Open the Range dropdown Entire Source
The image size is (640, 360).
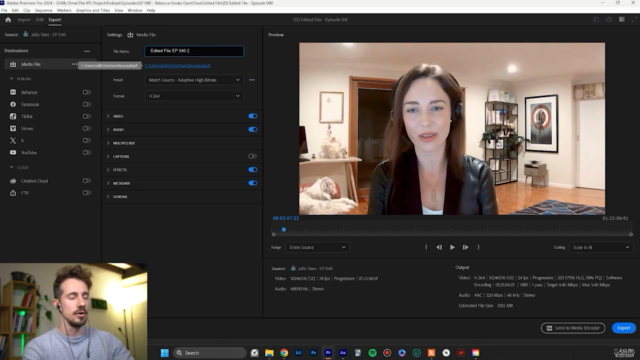pyautogui.click(x=317, y=247)
